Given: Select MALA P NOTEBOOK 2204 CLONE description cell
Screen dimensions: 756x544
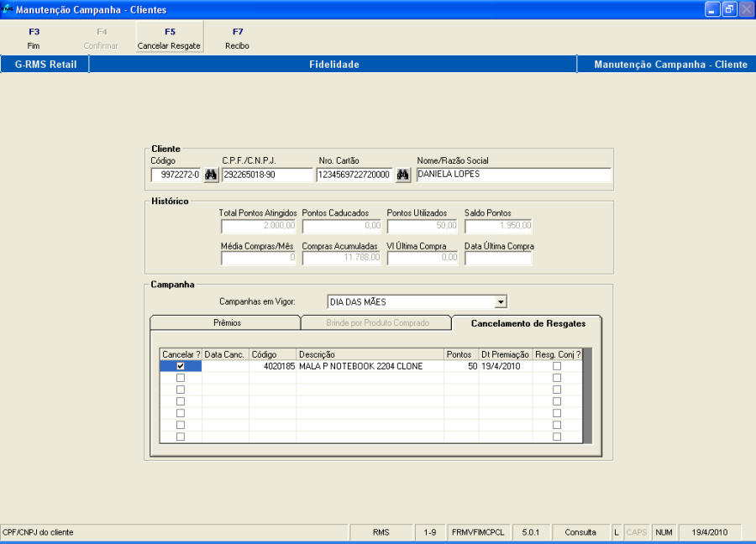Looking at the screenshot, I should click(370, 366).
